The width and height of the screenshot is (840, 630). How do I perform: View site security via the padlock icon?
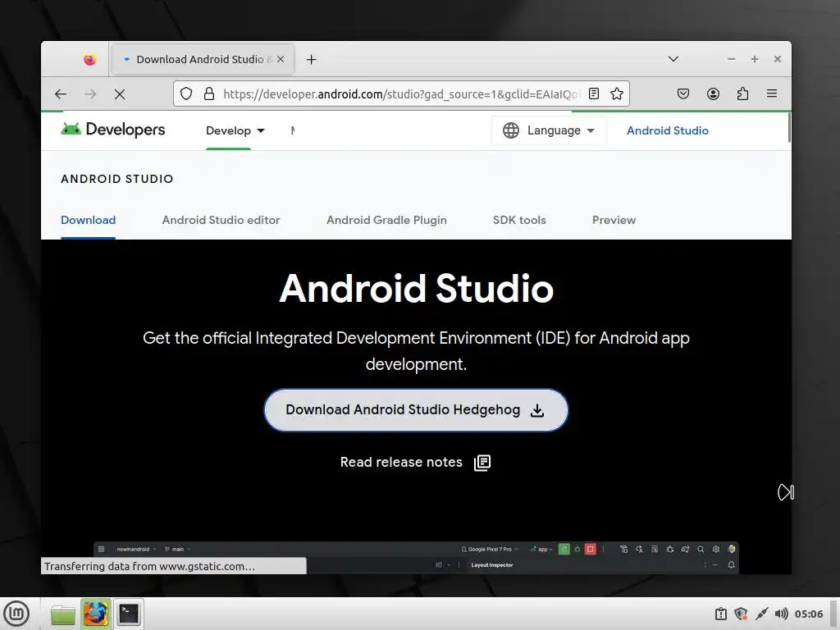[x=209, y=94]
